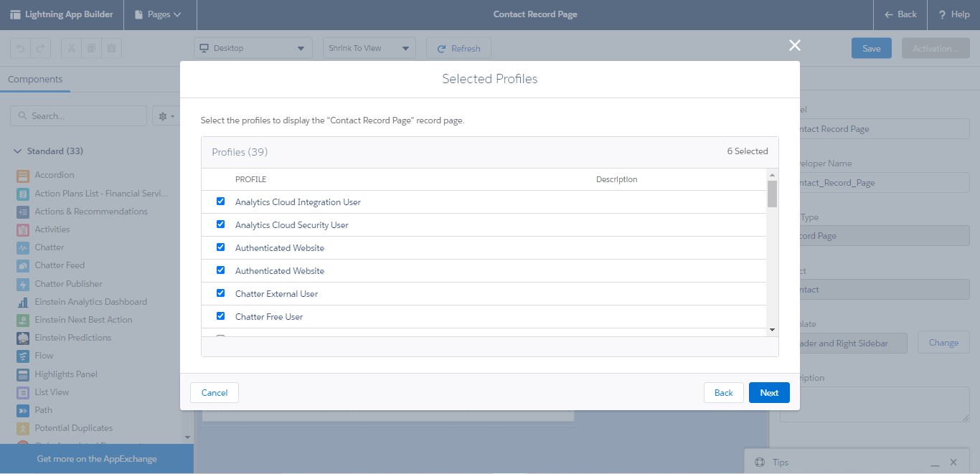The width and height of the screenshot is (980, 474).
Task: Switch to the Components tab
Action: [35, 79]
